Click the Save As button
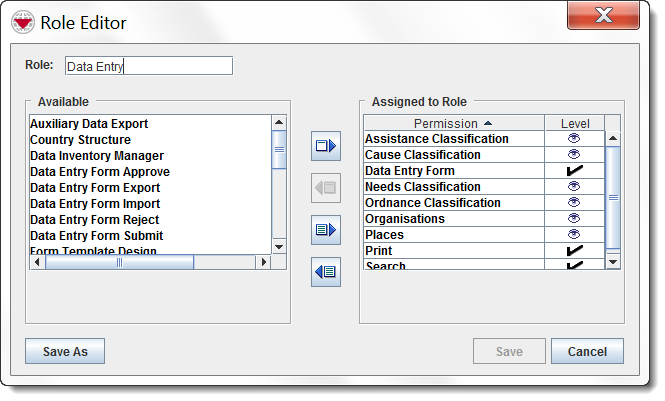This screenshot has width=665, height=401. tap(65, 352)
